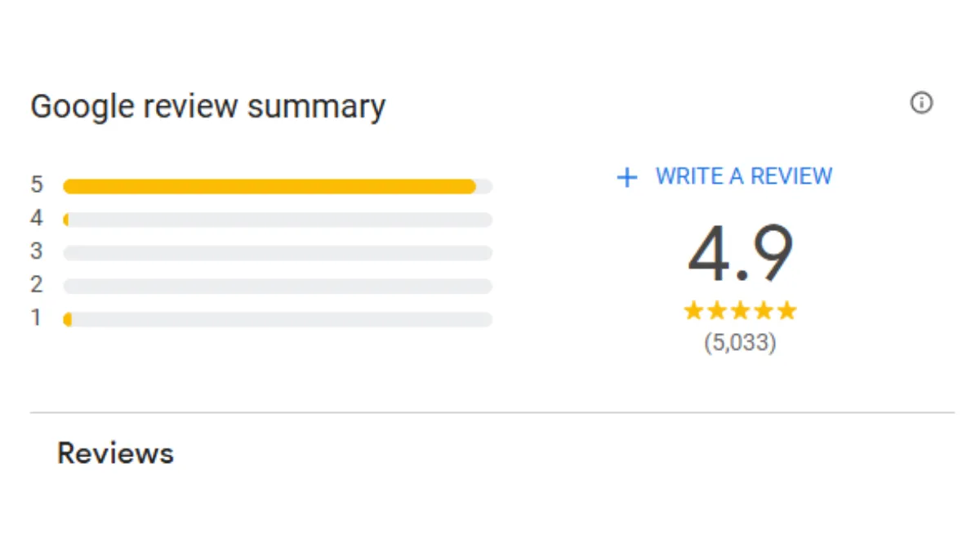Click the five gold stars icon row
This screenshot has width=980, height=551.
click(x=740, y=310)
